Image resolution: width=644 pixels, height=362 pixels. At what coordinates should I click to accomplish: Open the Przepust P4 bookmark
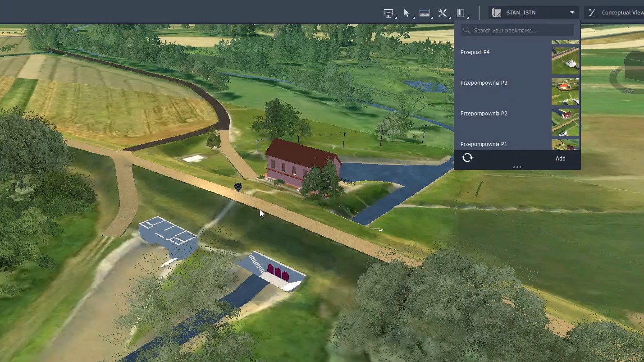(x=475, y=52)
